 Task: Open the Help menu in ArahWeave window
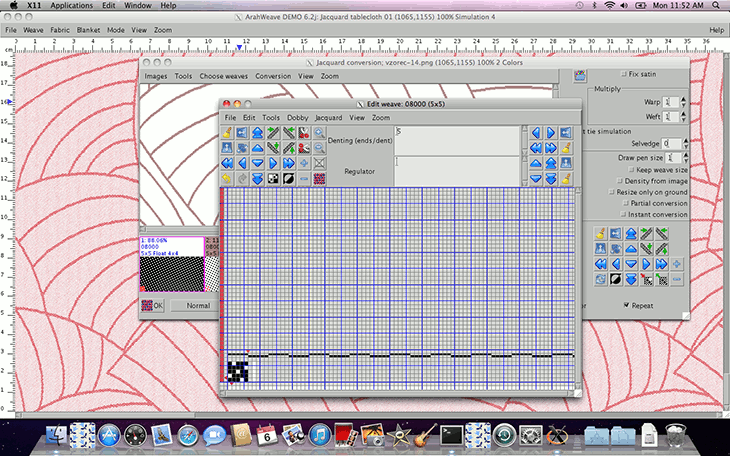point(716,30)
